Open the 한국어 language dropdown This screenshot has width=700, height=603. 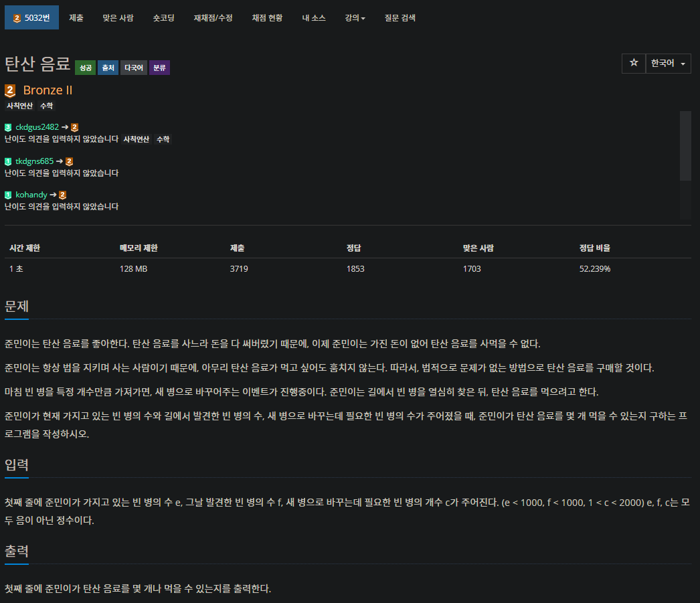(668, 64)
